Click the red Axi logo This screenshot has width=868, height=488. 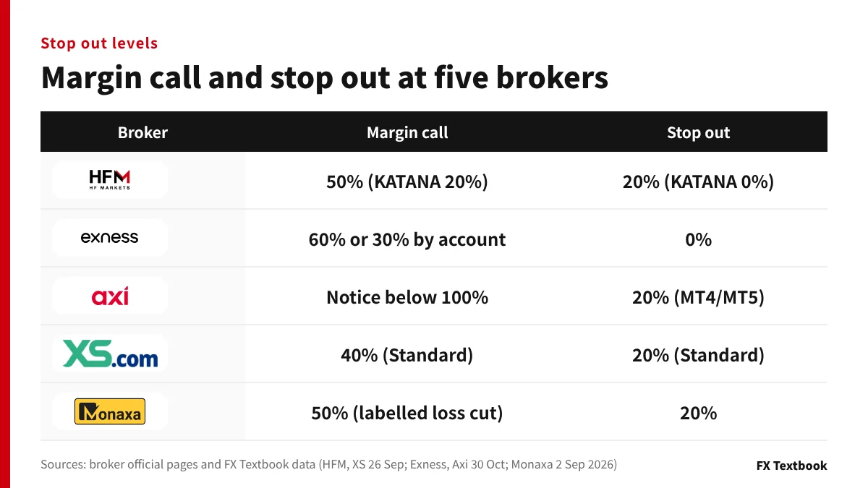(110, 296)
